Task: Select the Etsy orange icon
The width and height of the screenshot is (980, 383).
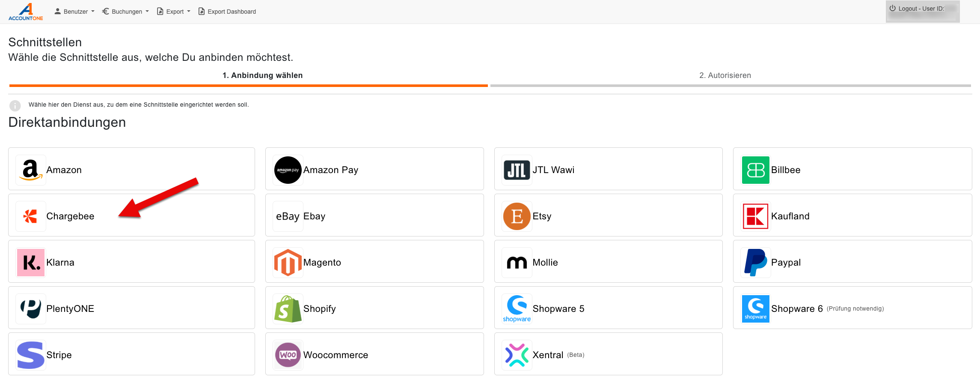Action: pyautogui.click(x=517, y=216)
